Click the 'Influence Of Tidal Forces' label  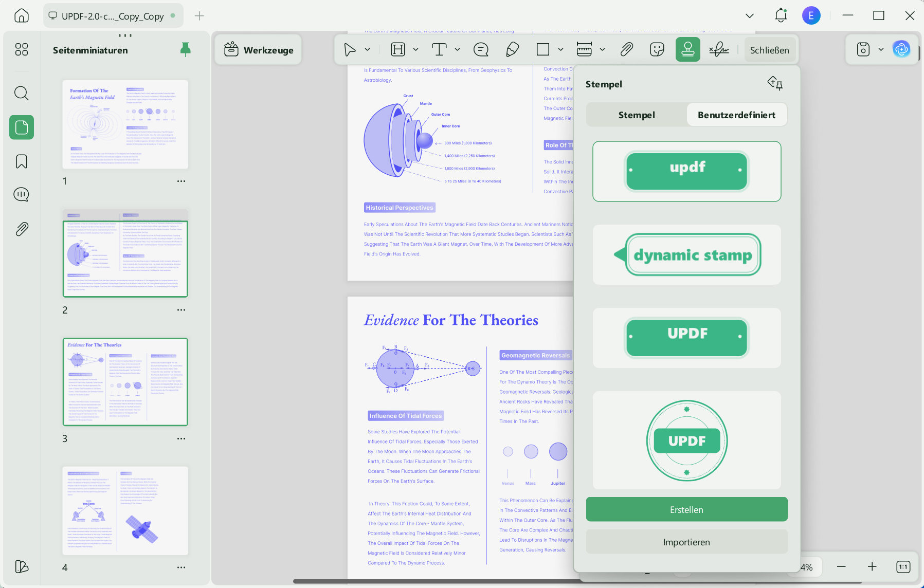point(406,416)
